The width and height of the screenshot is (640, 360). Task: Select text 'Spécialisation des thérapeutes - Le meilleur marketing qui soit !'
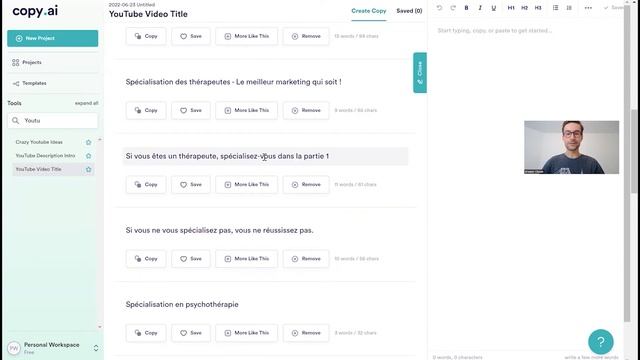click(233, 82)
